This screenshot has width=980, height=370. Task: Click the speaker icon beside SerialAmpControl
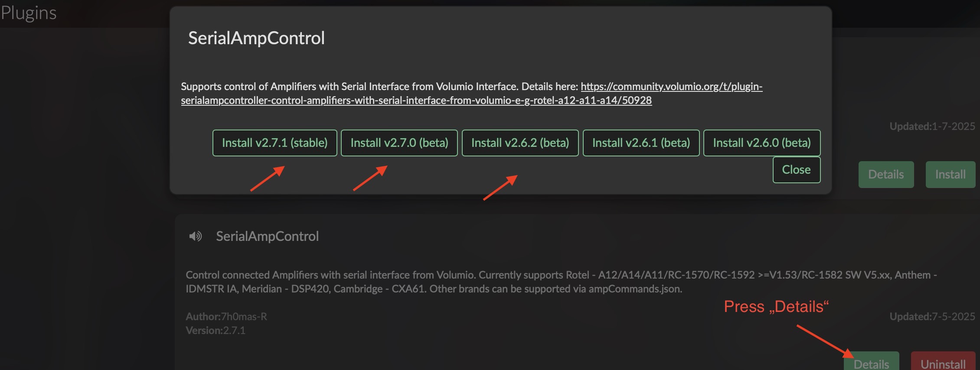[196, 236]
